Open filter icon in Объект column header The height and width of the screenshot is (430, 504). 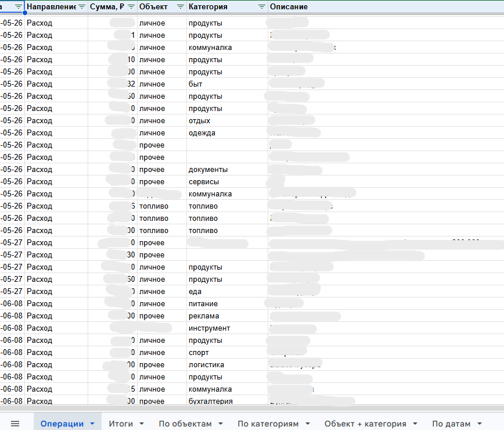pos(181,7)
